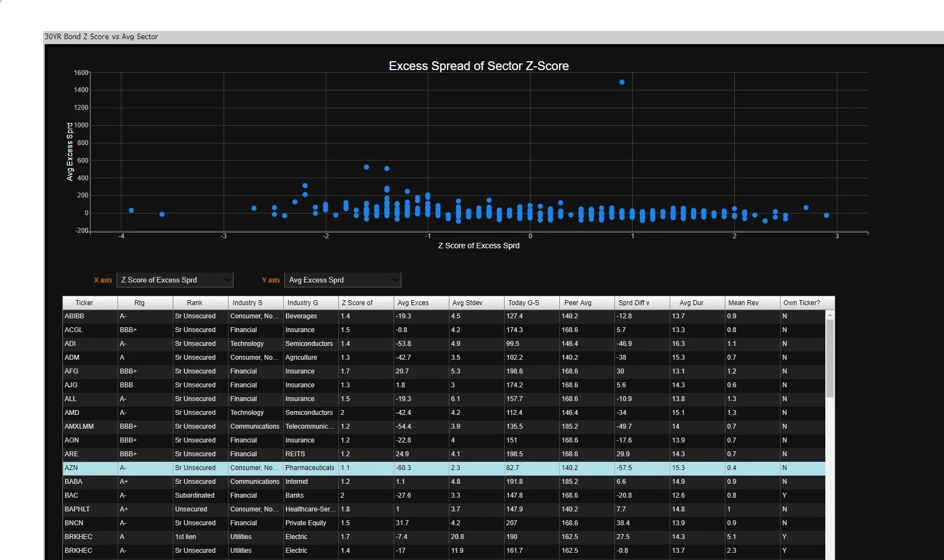This screenshot has height=560, width=944.
Task: Sort by Peer Avg column header
Action: [587, 303]
